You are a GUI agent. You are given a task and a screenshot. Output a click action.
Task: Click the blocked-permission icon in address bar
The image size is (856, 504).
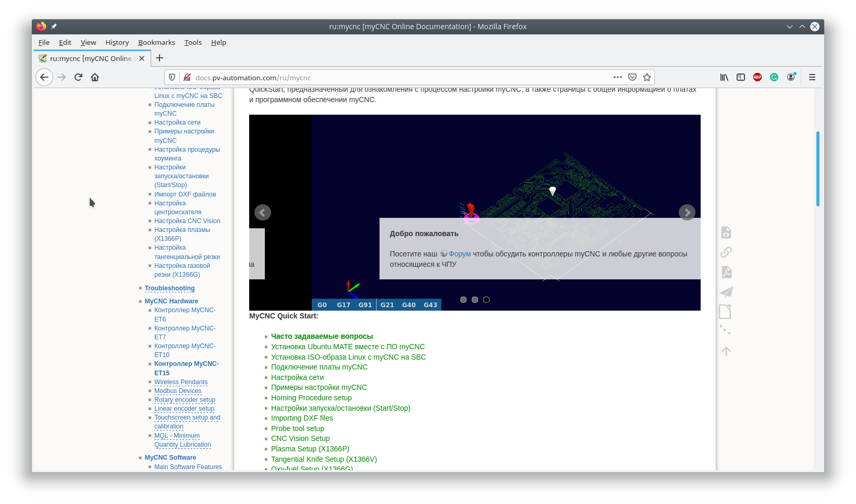tap(187, 77)
